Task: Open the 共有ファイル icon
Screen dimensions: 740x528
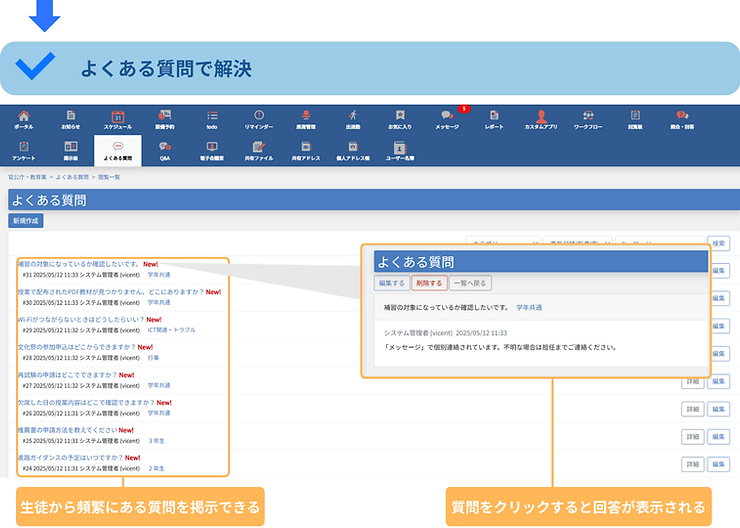Action: coord(259,150)
